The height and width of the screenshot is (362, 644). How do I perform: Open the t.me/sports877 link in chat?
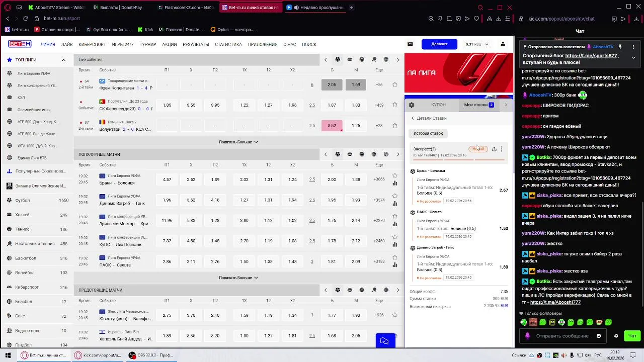(x=591, y=56)
